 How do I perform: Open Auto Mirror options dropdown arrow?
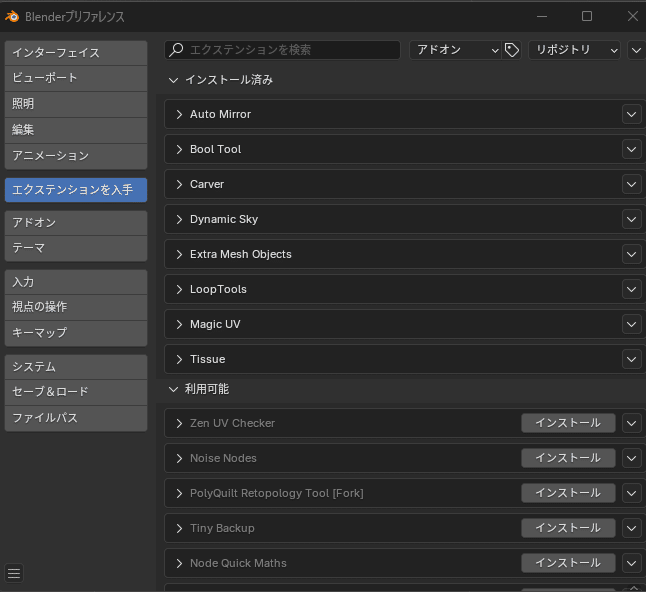(x=632, y=114)
